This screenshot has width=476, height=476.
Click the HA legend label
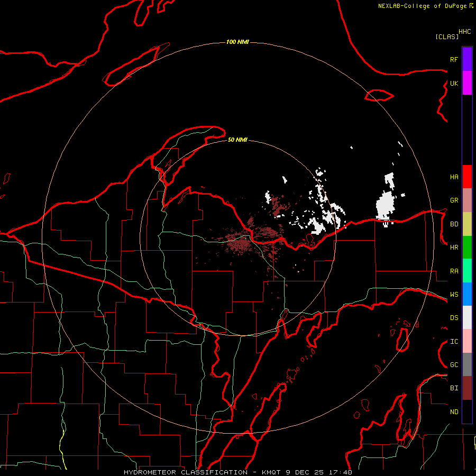[x=454, y=177]
